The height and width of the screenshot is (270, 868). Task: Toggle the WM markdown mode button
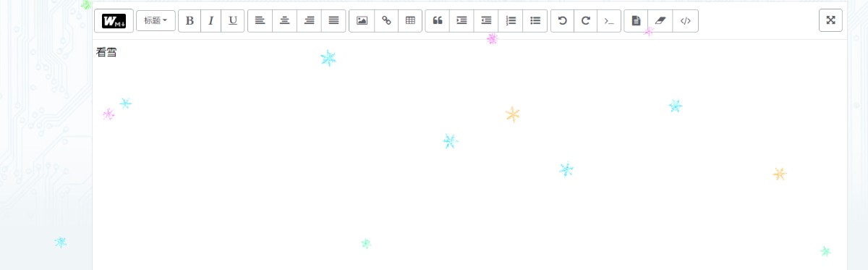pyautogui.click(x=114, y=21)
